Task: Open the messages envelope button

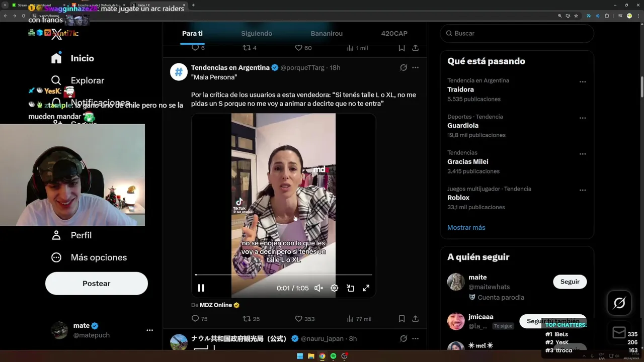Action: coord(619,332)
